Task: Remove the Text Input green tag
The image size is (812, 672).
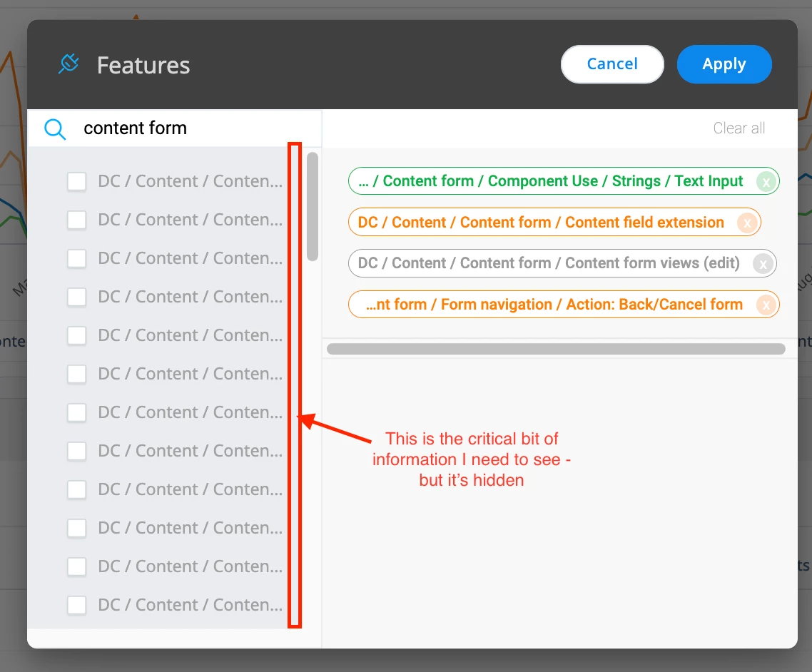Action: 766,182
